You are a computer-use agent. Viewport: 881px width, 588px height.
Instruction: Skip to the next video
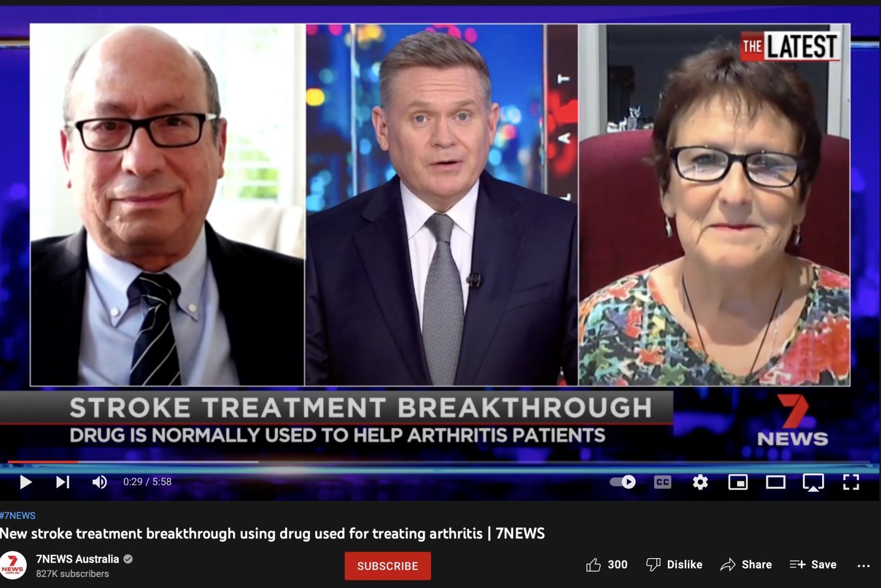pyautogui.click(x=63, y=482)
